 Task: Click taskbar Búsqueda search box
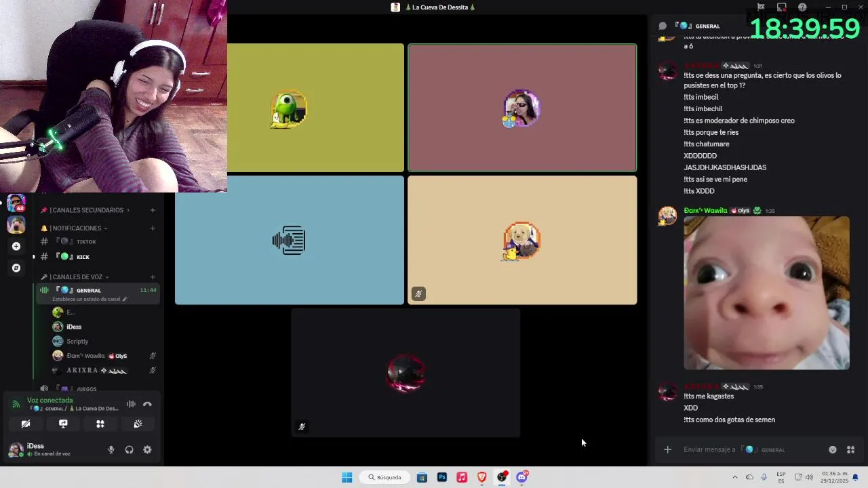(385, 477)
